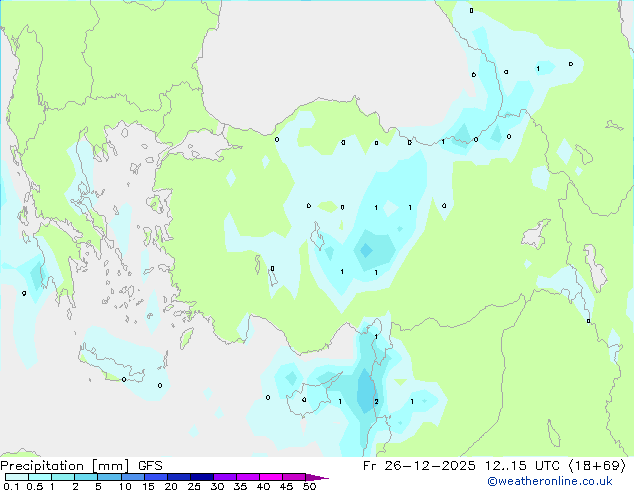The width and height of the screenshot is (634, 490).
Task: Click the '50' legend label
Action: point(309,486)
